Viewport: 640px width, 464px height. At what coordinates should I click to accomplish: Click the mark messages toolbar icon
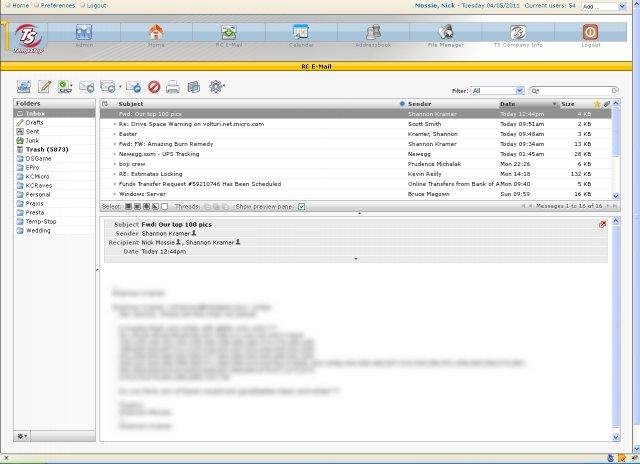tap(64, 87)
